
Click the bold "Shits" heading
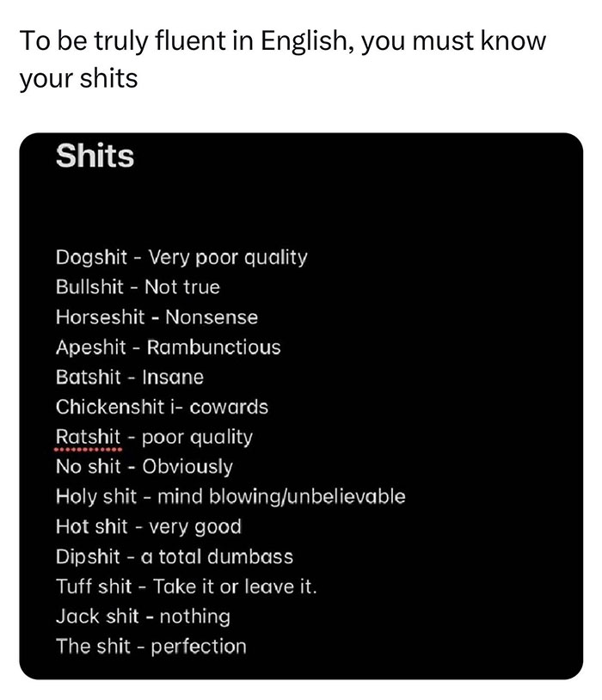pyautogui.click(x=95, y=156)
